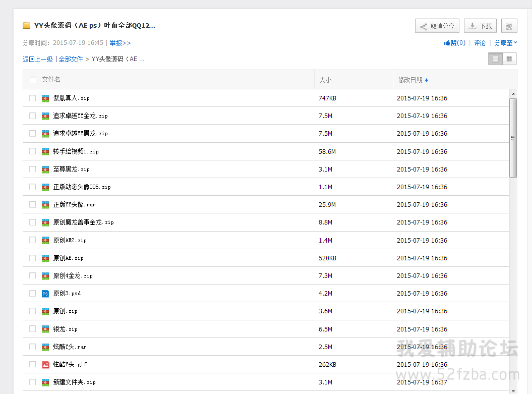Open the file 新建文件夹.zip
Viewport: 532px width, 394px height.
tap(74, 382)
